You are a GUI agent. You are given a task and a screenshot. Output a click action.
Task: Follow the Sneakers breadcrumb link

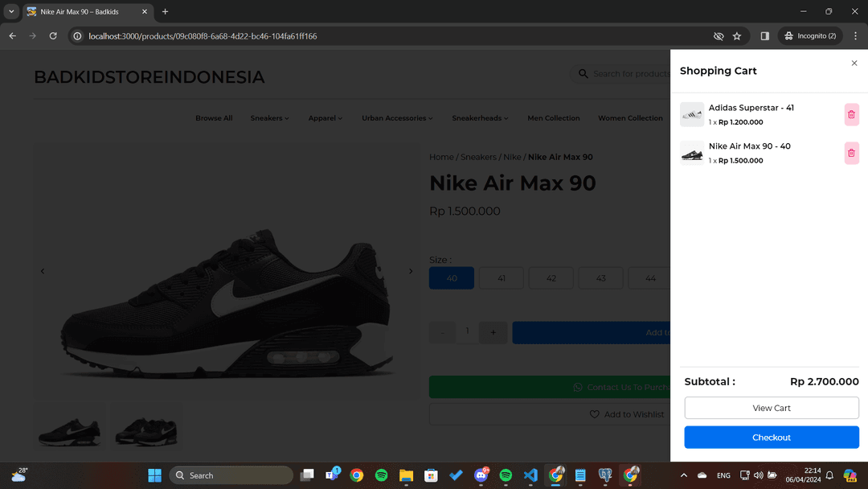click(478, 158)
